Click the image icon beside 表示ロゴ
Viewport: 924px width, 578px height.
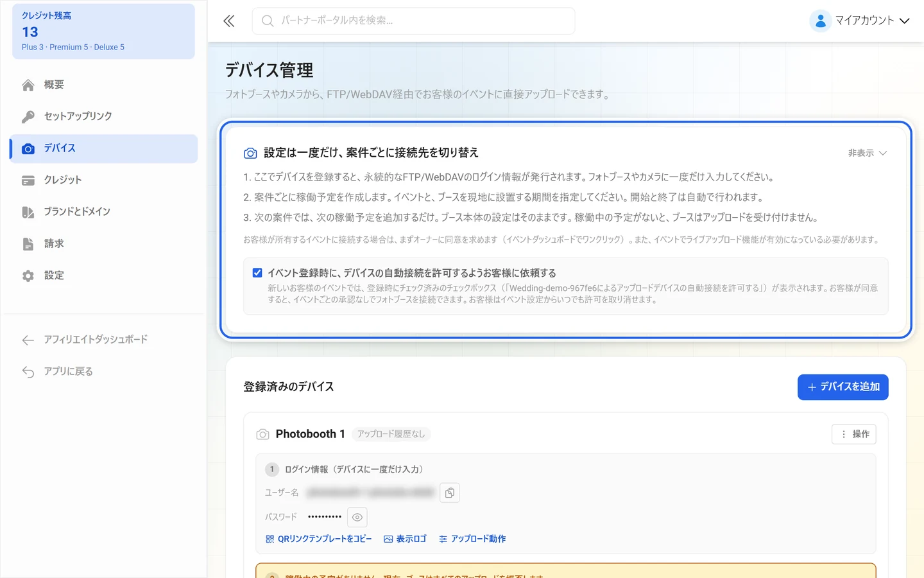(388, 539)
